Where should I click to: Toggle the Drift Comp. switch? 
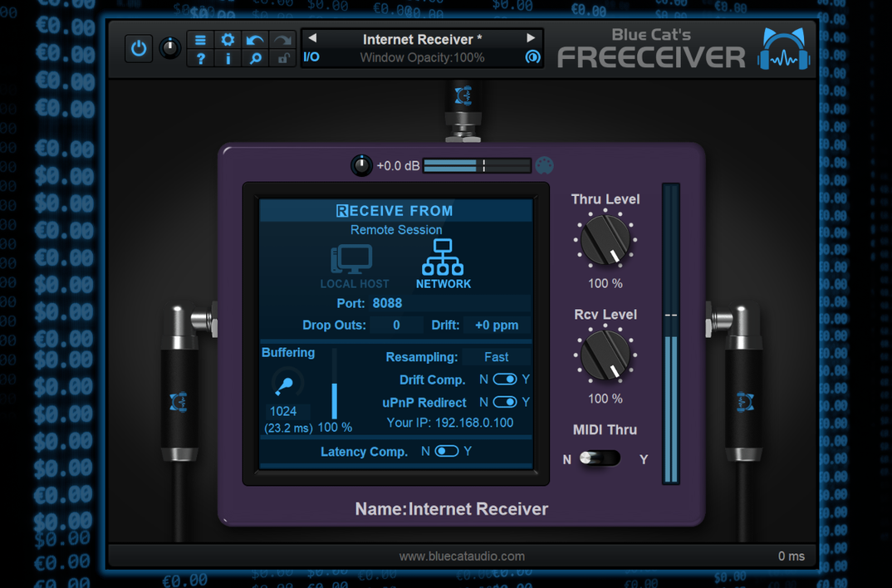point(505,380)
